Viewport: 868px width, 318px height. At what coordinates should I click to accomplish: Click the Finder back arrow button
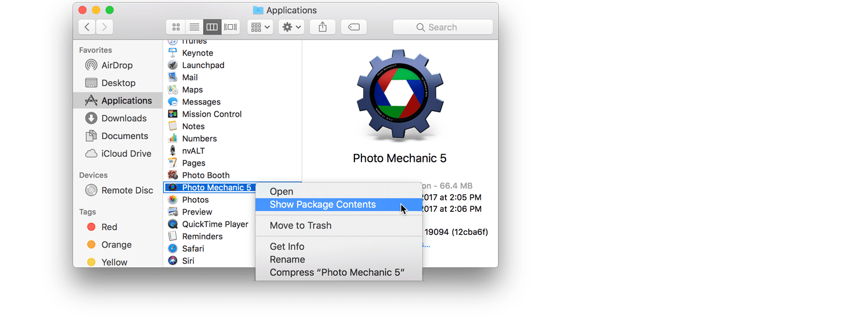[x=87, y=27]
